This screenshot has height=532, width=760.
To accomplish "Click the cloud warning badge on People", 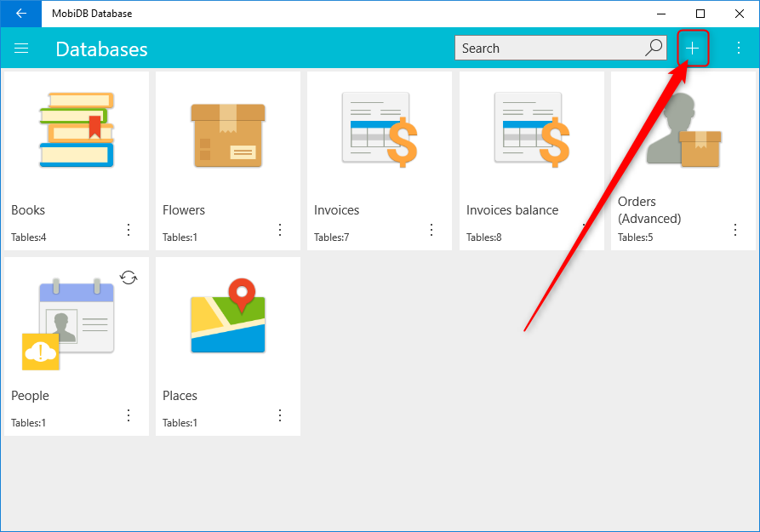I will (x=41, y=352).
